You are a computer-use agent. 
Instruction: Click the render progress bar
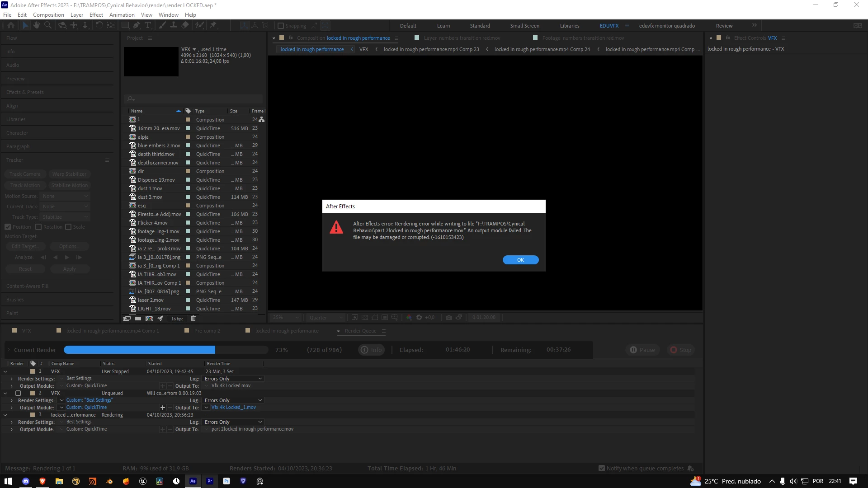point(166,350)
